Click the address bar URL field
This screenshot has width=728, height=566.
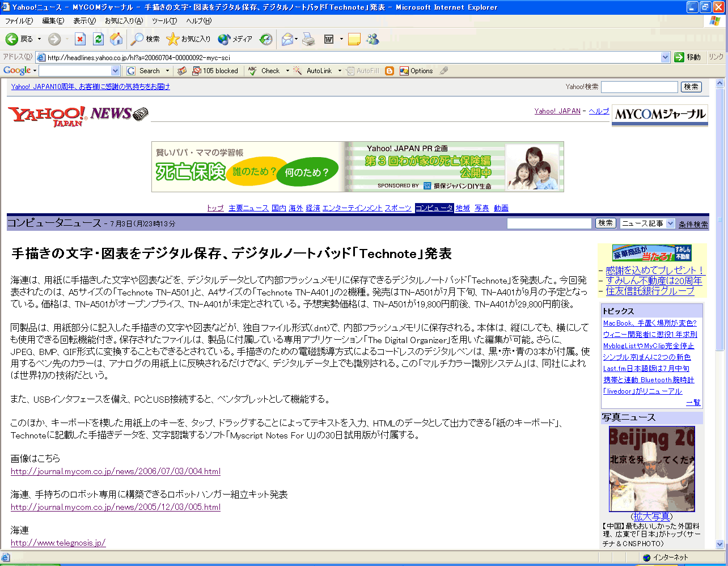pos(354,57)
